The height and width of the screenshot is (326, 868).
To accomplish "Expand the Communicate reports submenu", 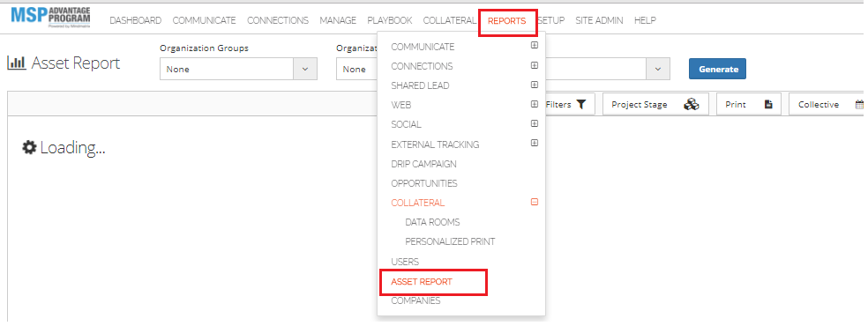I will (x=535, y=46).
